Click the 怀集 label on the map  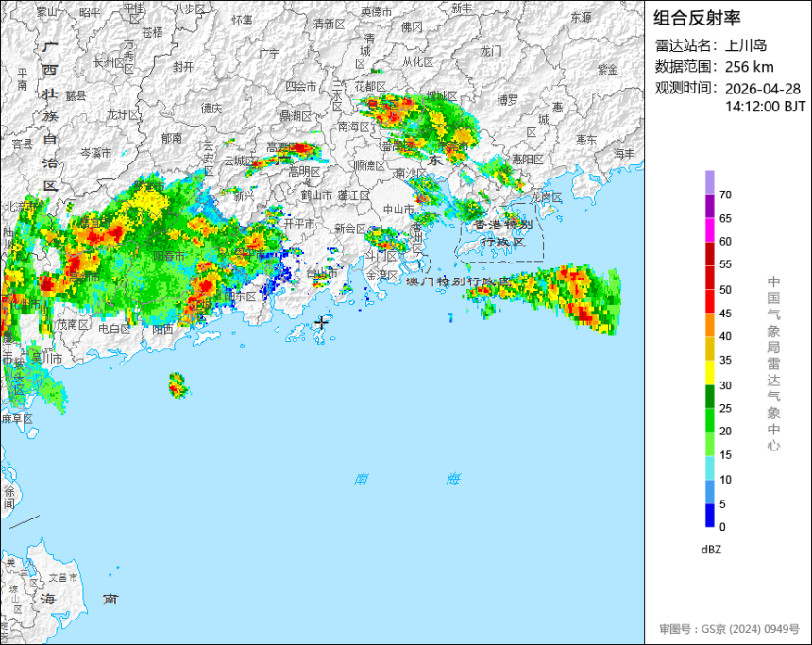(243, 20)
